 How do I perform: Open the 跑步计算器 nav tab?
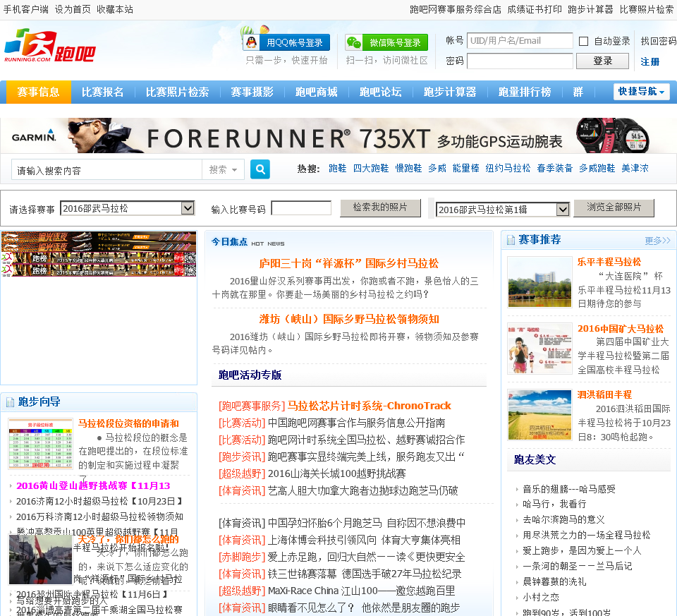tap(450, 92)
